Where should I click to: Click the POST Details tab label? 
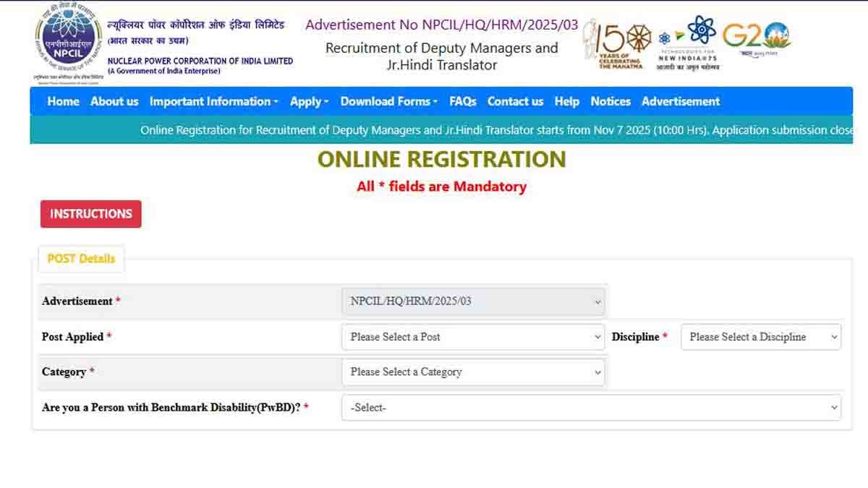[81, 259]
